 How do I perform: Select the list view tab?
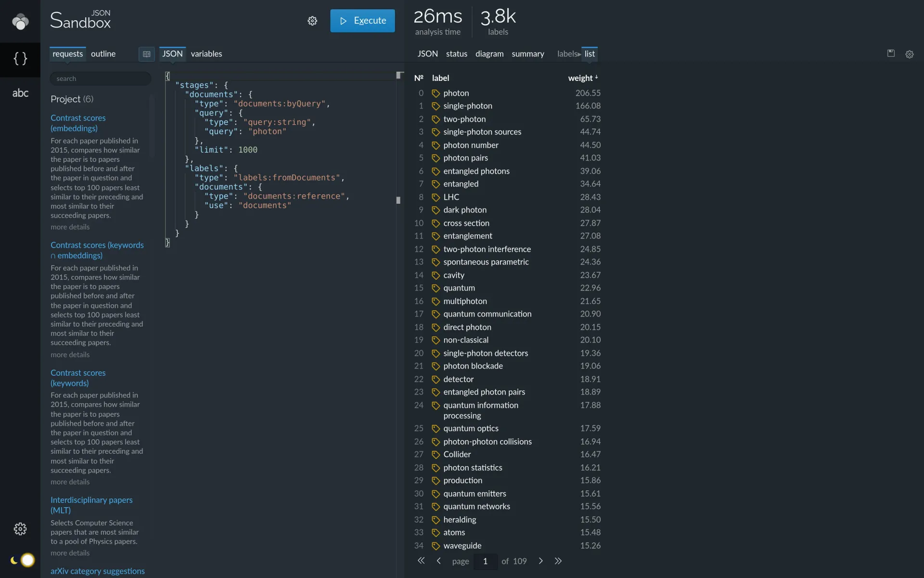(x=590, y=53)
